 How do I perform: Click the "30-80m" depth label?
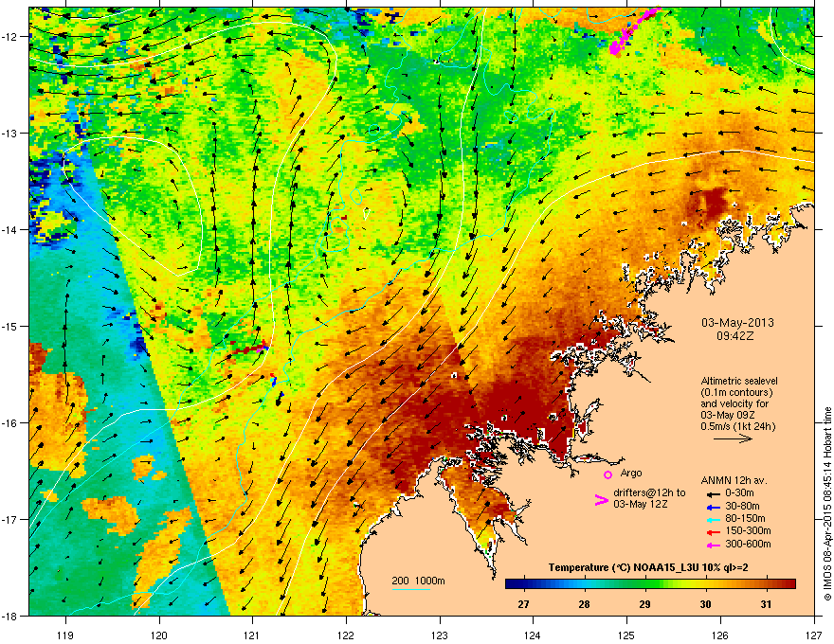(x=742, y=506)
